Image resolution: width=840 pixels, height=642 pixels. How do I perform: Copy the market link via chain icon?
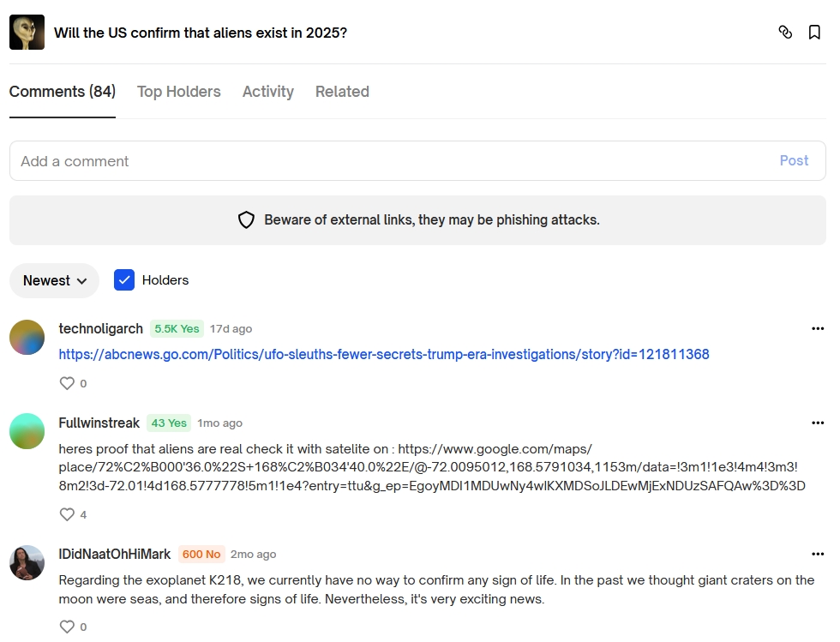pyautogui.click(x=785, y=33)
